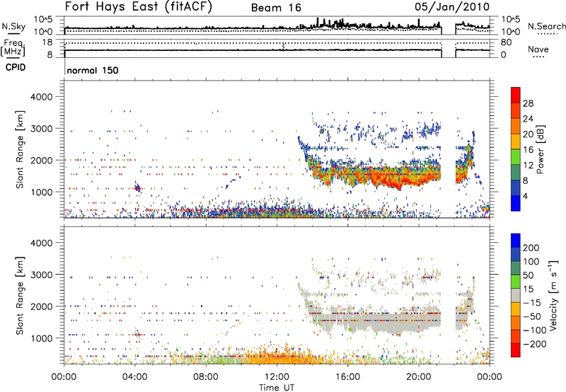This screenshot has width=566, height=392.
Task: Click the '12:00' time axis tick label
Action: pyautogui.click(x=277, y=377)
